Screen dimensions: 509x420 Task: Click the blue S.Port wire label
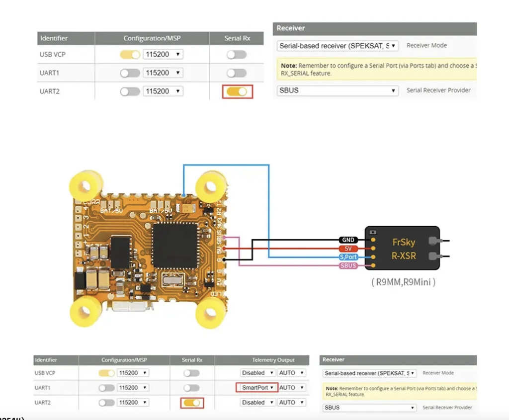[x=348, y=257]
